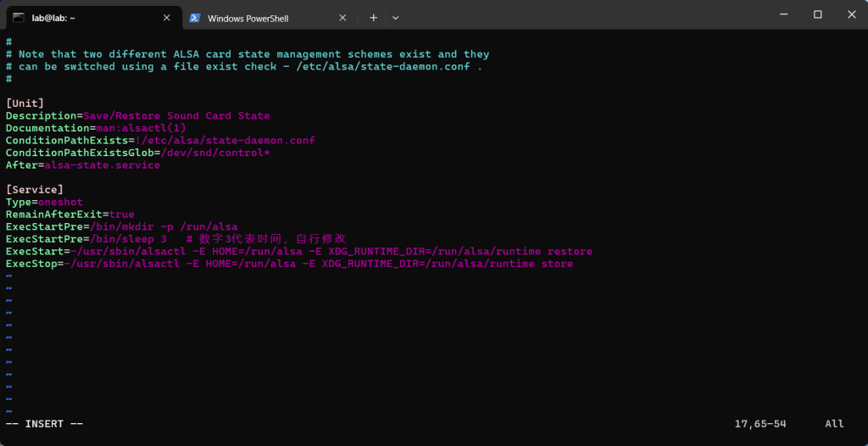
Task: Maximize the terminal window
Action: tap(817, 14)
